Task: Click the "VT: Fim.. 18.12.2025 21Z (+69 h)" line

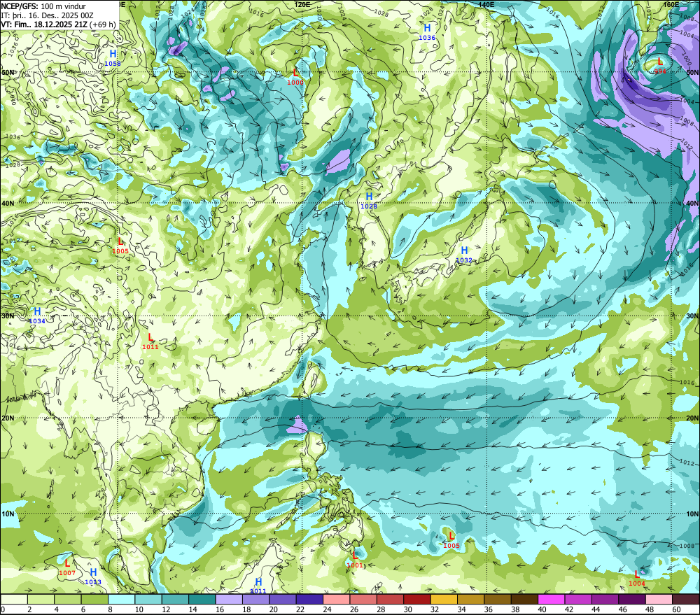Action: coord(59,25)
